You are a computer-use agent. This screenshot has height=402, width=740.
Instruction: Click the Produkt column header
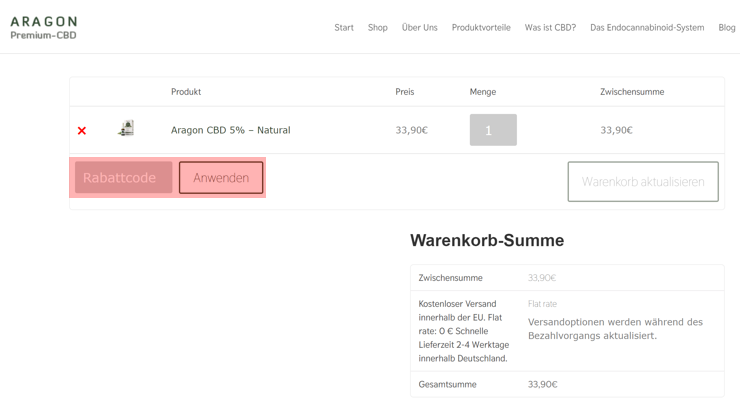(186, 92)
